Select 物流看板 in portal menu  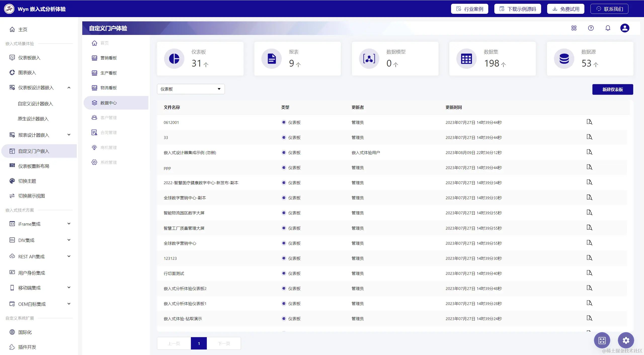tap(108, 88)
